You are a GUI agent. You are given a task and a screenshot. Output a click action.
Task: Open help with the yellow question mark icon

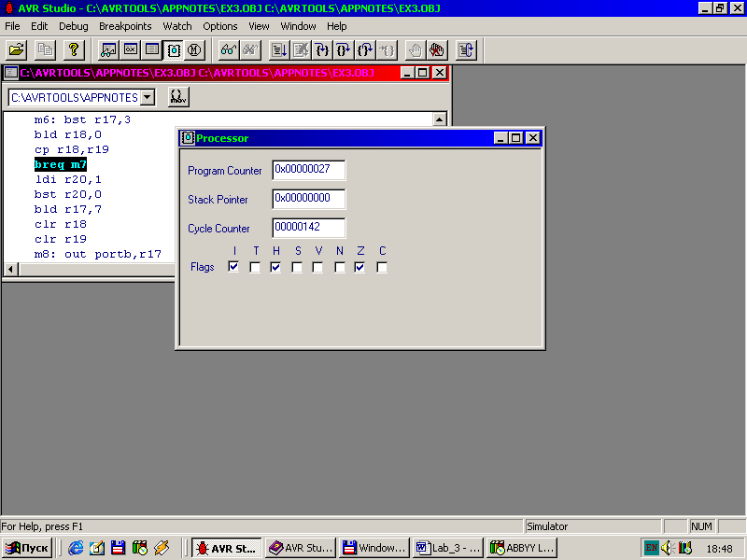[x=74, y=50]
